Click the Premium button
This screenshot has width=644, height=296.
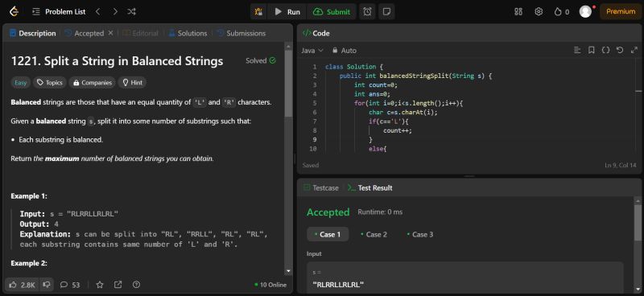coord(621,11)
